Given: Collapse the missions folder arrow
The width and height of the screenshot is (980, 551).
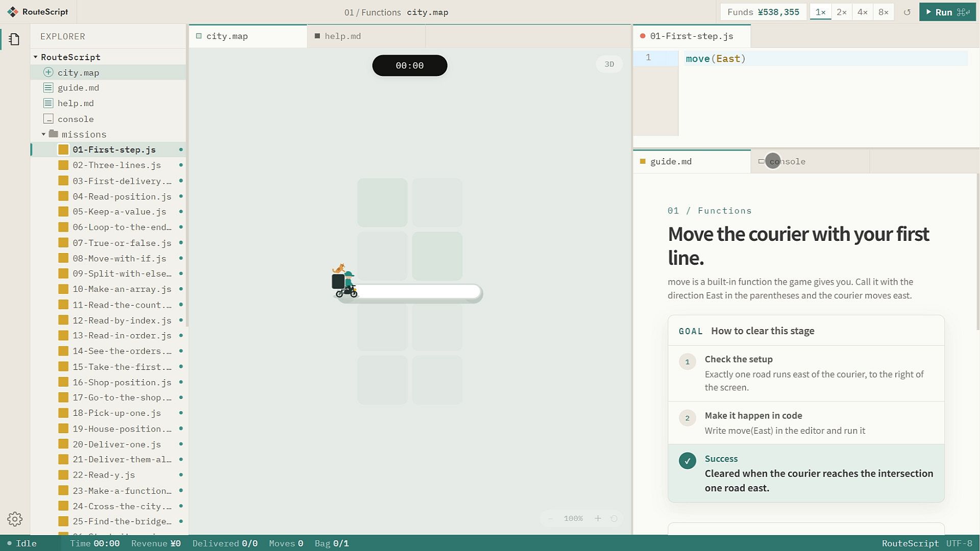Looking at the screenshot, I should pos(43,134).
